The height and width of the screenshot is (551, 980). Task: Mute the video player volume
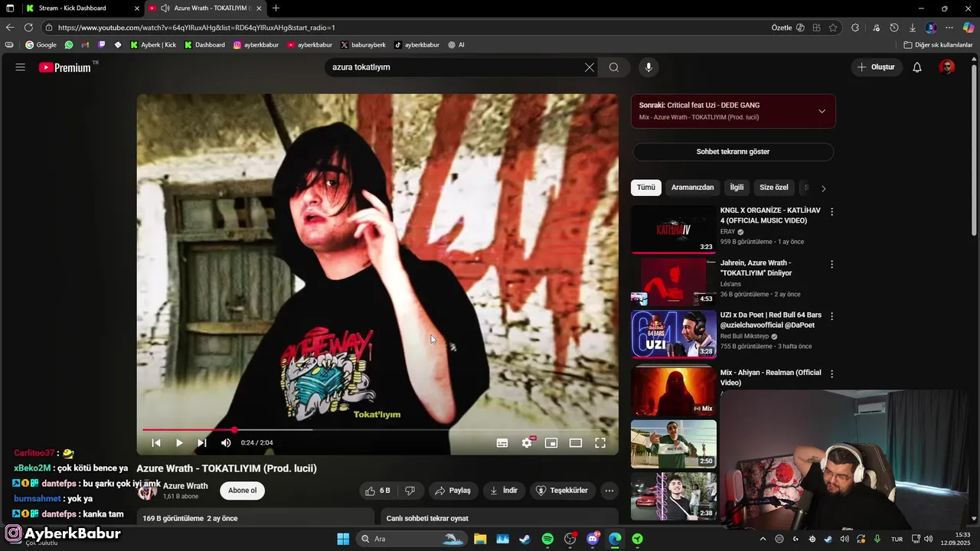tap(226, 442)
